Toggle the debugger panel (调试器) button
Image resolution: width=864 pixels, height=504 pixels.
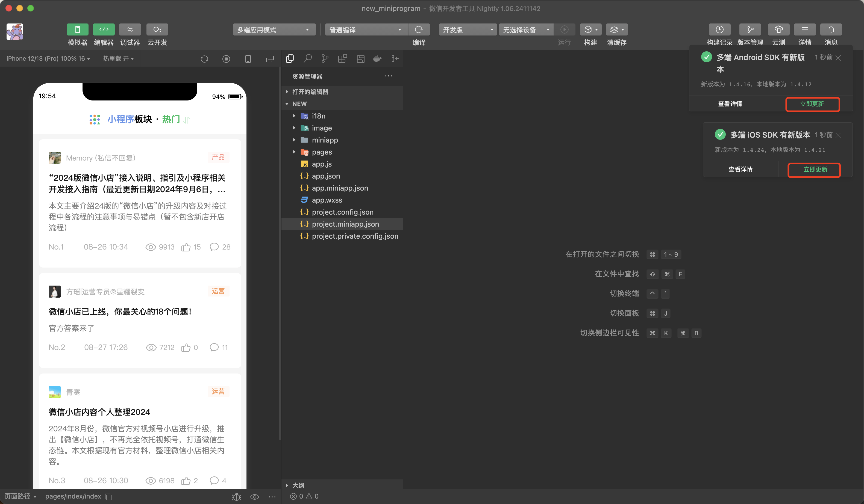[130, 29]
